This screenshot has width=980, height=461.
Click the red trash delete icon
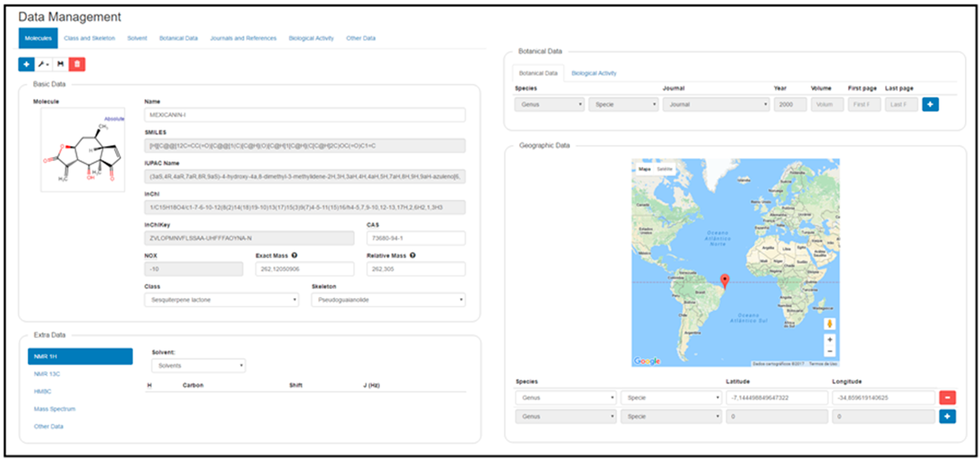77,64
